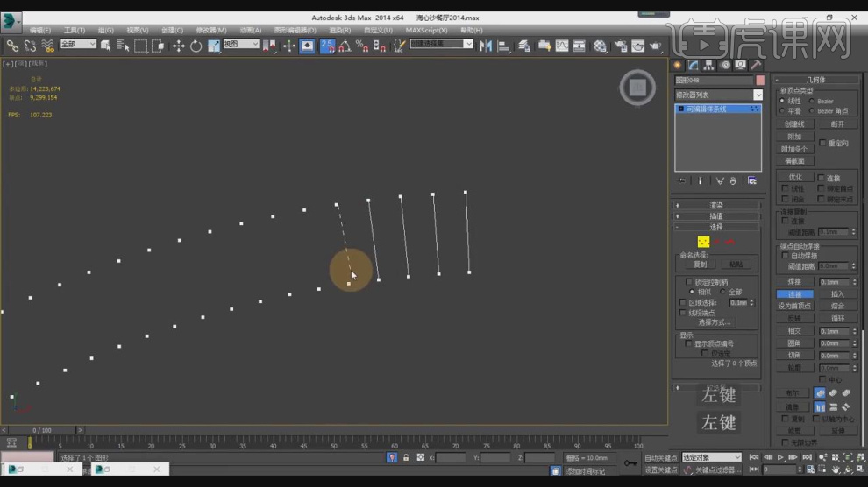
Task: Click the pink object color swatch
Action: click(x=760, y=80)
